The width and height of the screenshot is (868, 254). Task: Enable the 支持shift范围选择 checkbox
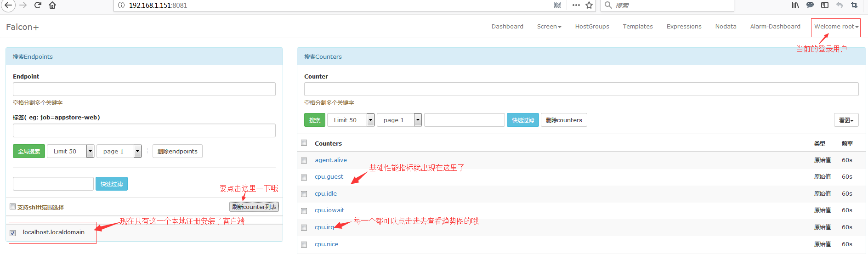[13, 207]
